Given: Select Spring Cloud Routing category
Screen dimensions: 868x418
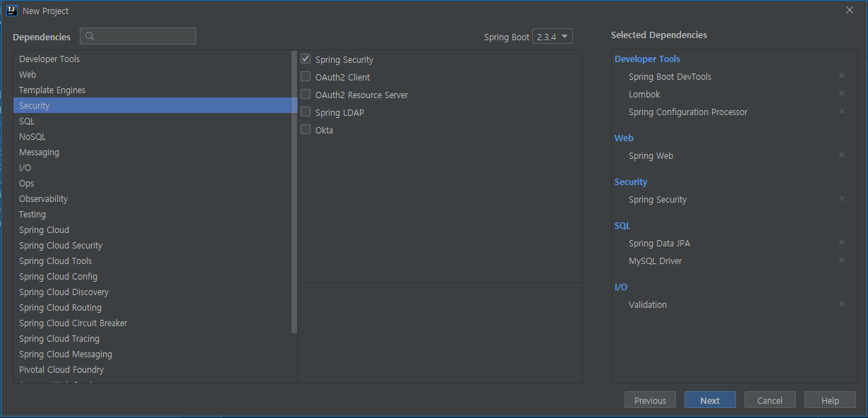Looking at the screenshot, I should [x=152, y=308].
